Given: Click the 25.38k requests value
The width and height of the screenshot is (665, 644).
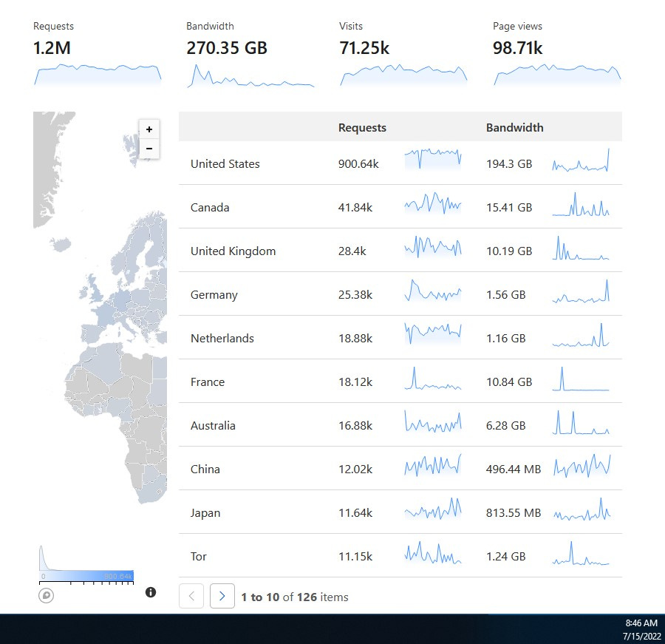Looking at the screenshot, I should tap(355, 294).
